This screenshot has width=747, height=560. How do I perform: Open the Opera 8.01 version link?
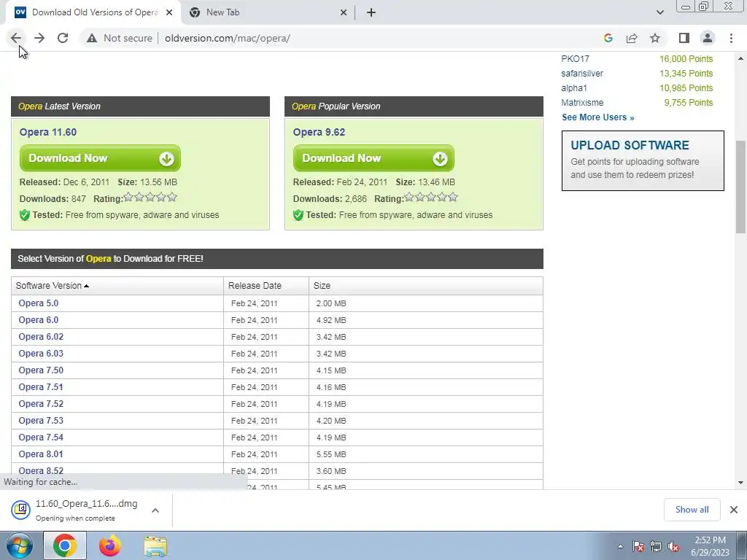[41, 454]
